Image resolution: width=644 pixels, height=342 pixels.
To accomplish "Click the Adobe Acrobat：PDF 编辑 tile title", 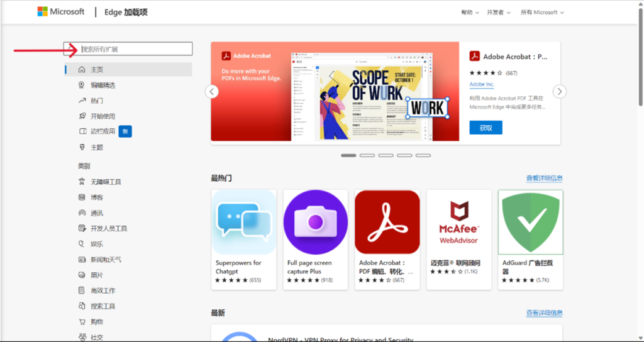I will tap(386, 267).
